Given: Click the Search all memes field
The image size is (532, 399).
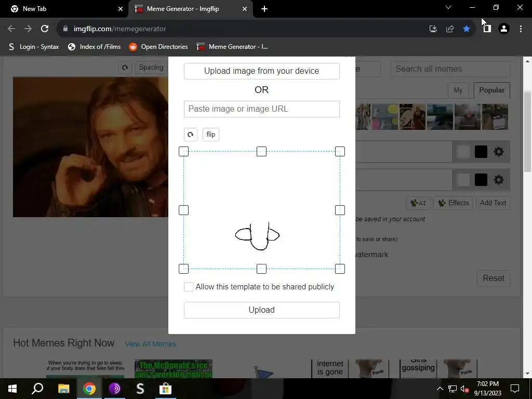Looking at the screenshot, I should point(450,69).
